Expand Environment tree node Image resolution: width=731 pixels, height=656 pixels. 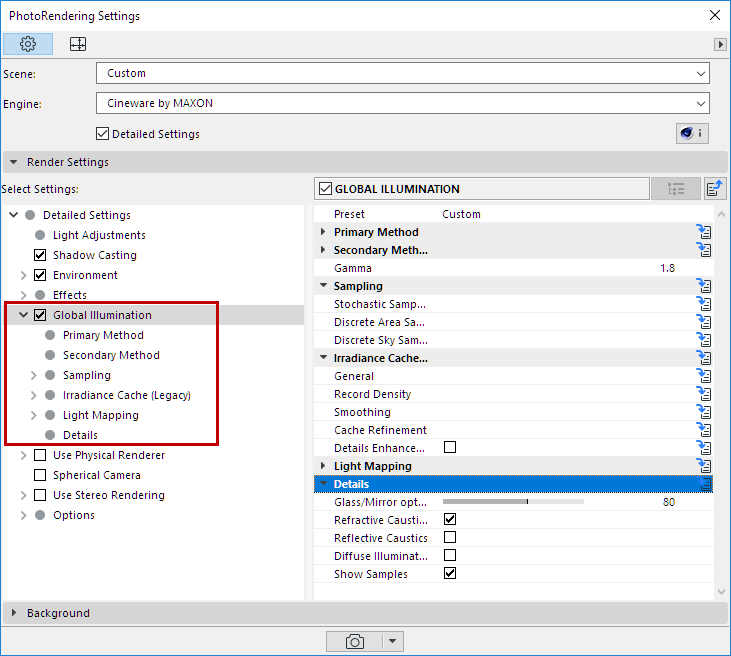pyautogui.click(x=23, y=275)
